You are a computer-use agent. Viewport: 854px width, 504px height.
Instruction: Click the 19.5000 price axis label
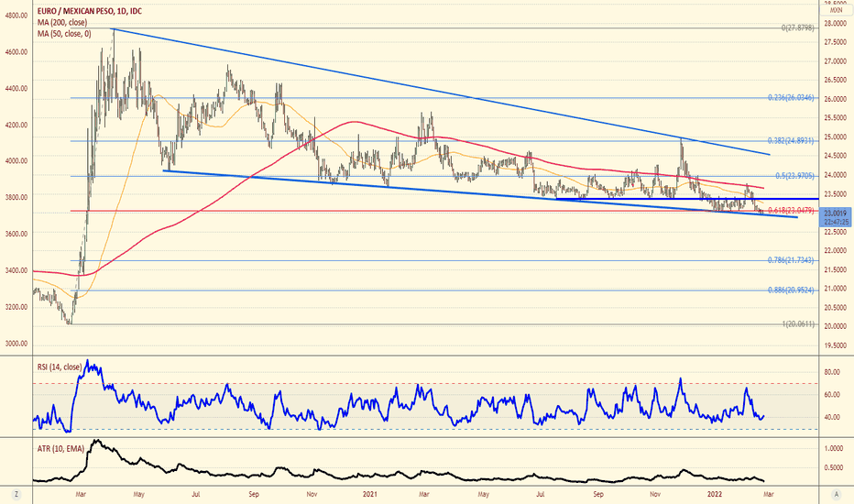pyautogui.click(x=836, y=345)
